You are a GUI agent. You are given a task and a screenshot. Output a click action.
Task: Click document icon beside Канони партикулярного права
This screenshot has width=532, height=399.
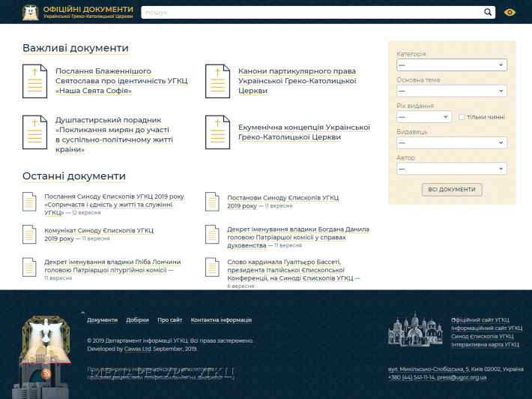[217, 81]
